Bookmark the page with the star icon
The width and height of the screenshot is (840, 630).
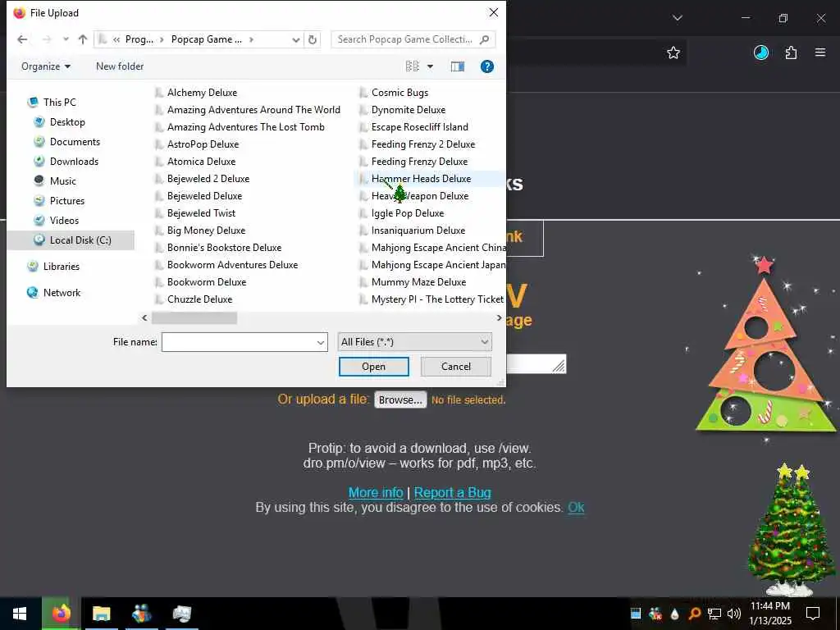[x=673, y=52]
